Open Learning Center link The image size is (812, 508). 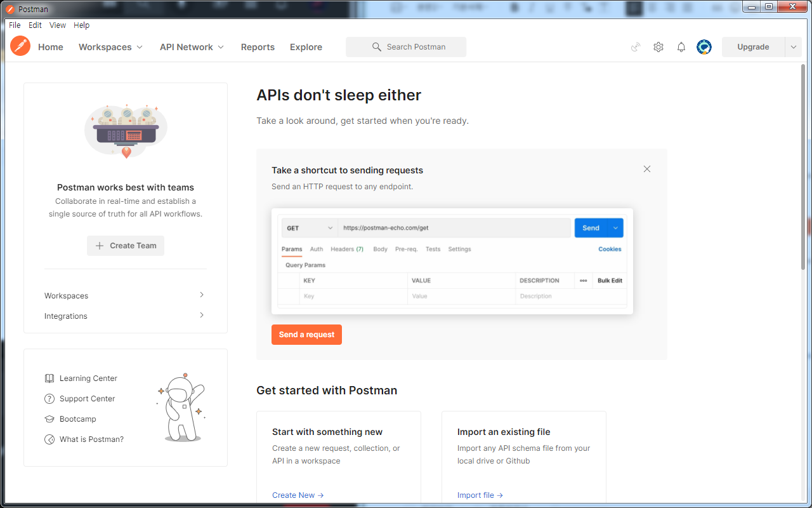tap(88, 378)
